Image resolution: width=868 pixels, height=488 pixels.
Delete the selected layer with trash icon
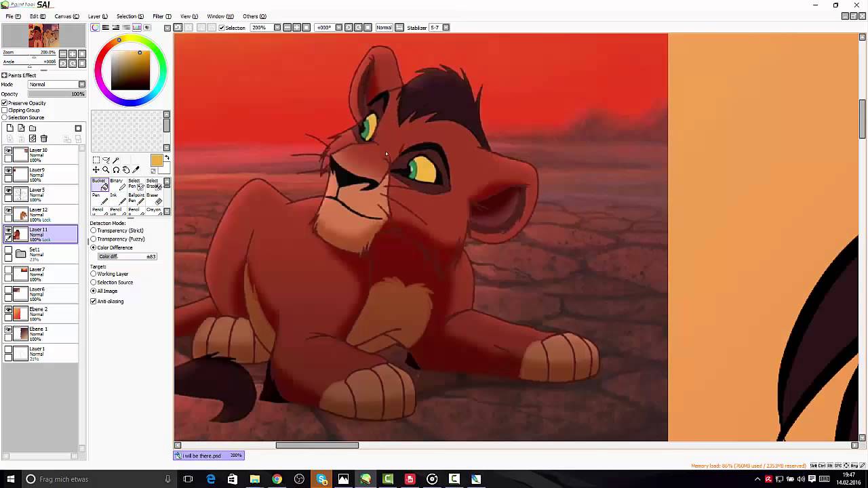point(43,138)
